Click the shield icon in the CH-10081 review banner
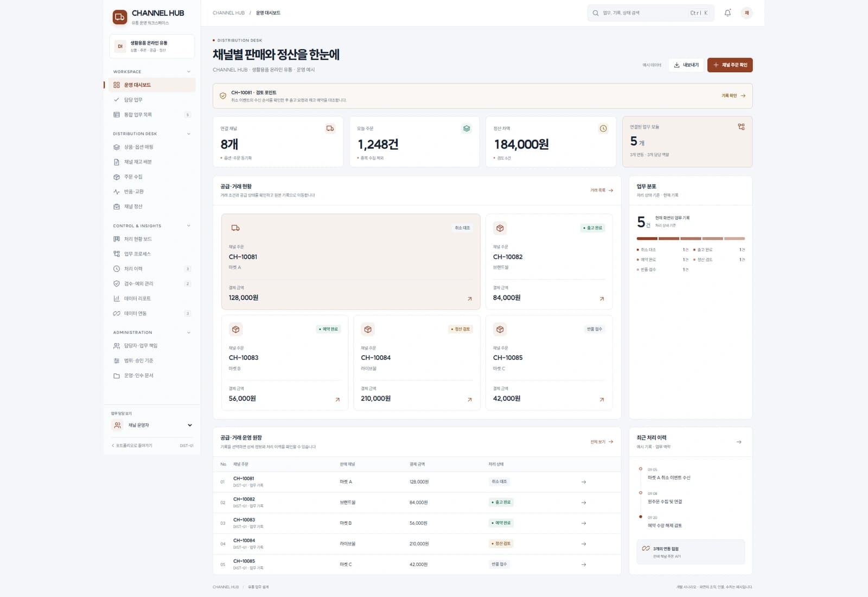 [x=223, y=96]
